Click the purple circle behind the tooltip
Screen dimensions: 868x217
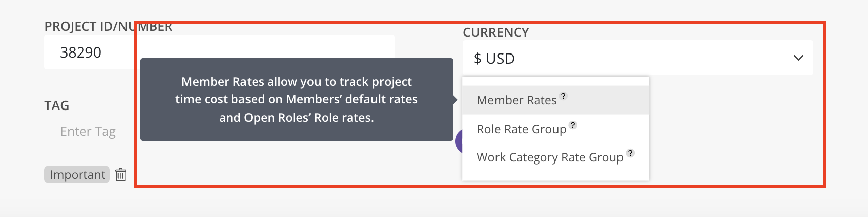459,141
